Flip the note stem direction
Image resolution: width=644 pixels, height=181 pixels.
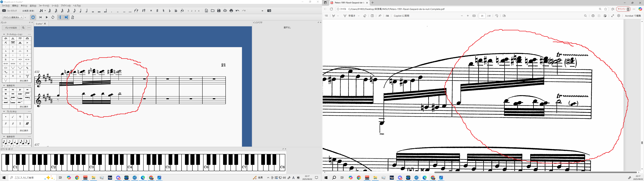(x=182, y=11)
